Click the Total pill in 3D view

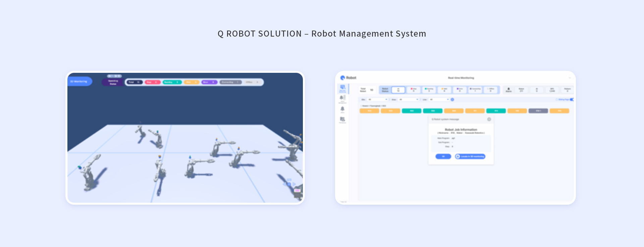[135, 82]
